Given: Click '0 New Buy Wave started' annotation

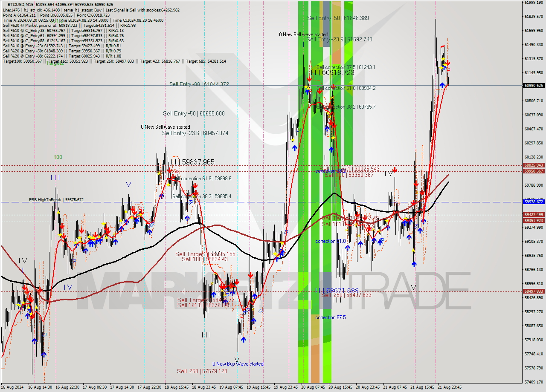Looking at the screenshot, I should point(238,364).
